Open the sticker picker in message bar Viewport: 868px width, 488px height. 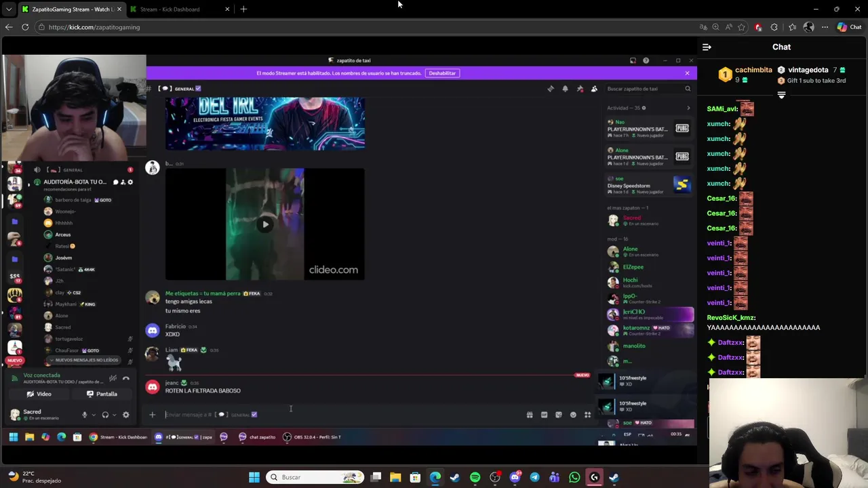pyautogui.click(x=559, y=415)
